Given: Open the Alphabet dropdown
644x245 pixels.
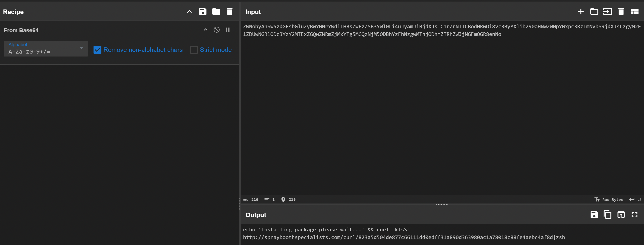Looking at the screenshot, I should (x=81, y=48).
